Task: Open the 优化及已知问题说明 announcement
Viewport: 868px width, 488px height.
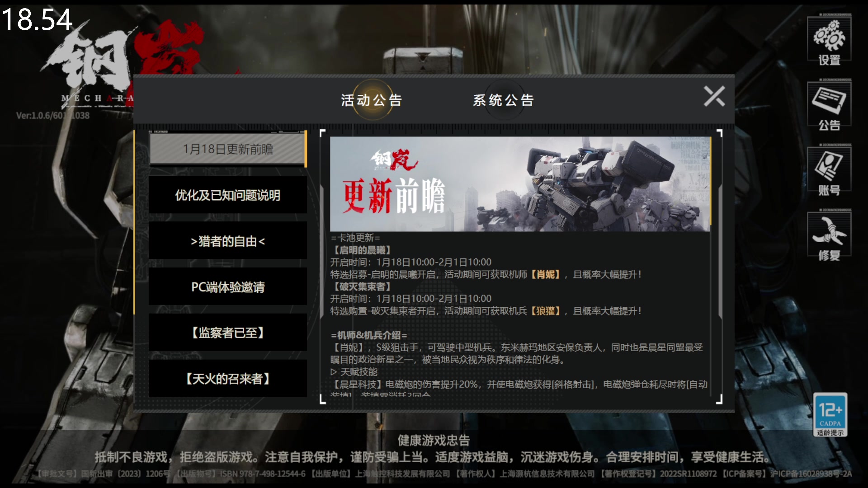Action: pyautogui.click(x=228, y=195)
